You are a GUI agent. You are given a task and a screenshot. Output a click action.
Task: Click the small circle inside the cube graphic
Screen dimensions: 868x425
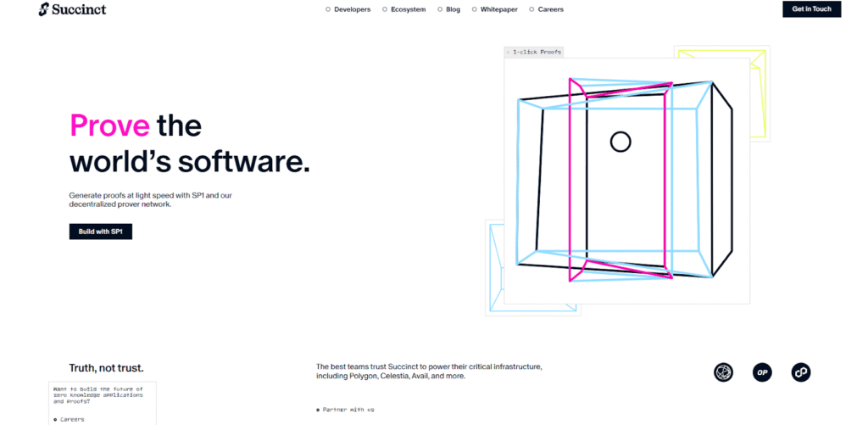(x=620, y=142)
